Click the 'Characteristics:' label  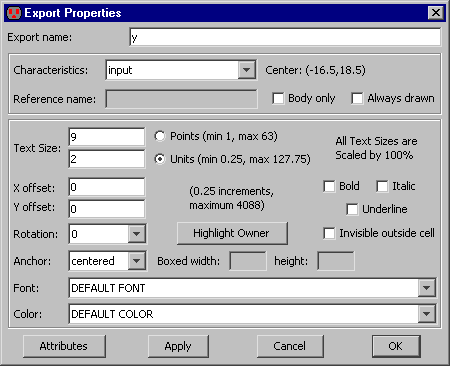click(x=51, y=70)
